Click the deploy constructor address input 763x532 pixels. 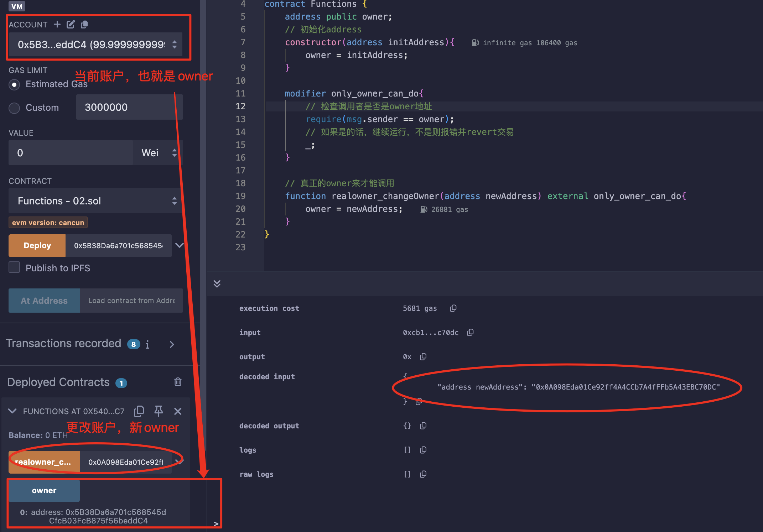click(x=119, y=245)
